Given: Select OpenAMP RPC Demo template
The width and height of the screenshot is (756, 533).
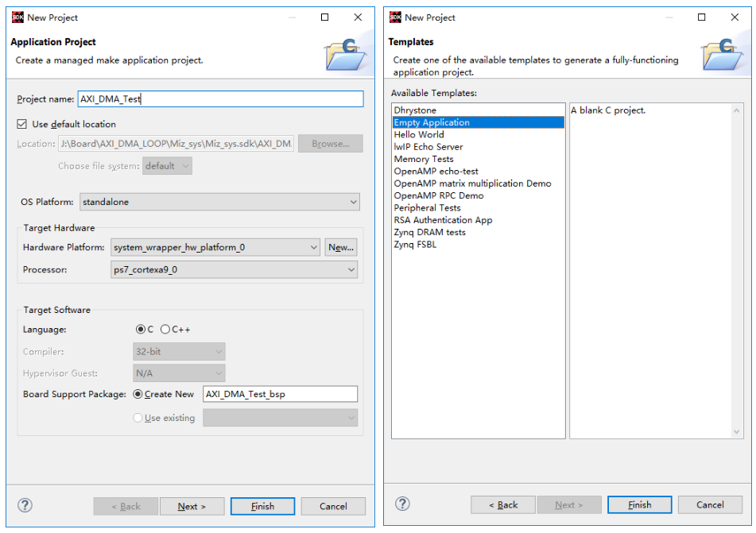Looking at the screenshot, I should point(439,195).
